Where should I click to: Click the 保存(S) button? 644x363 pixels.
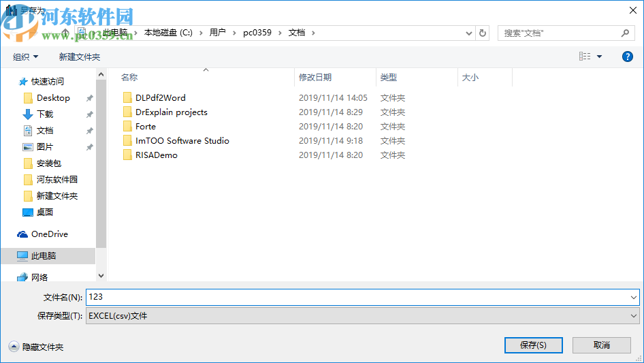[534, 345]
